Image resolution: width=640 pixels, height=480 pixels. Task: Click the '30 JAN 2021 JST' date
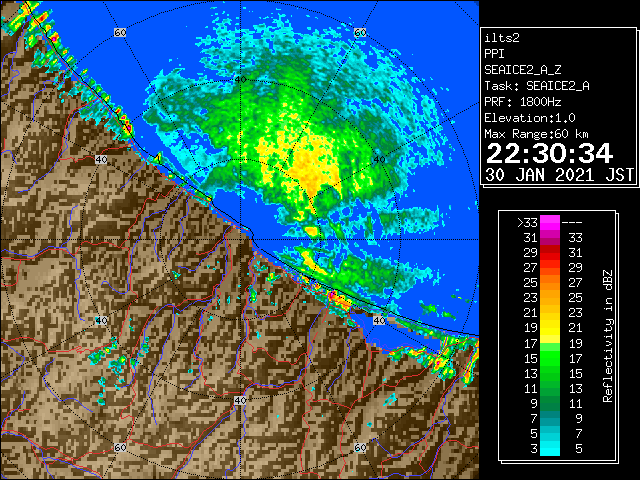560,175
